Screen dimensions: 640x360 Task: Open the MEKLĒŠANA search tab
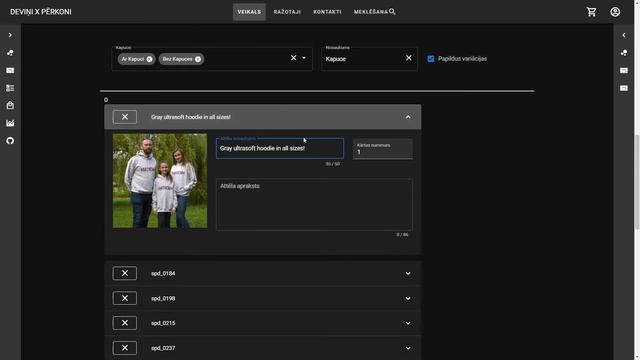pos(374,12)
